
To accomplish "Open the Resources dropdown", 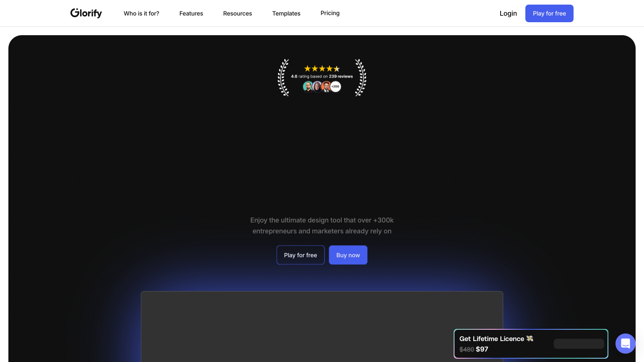I will click(x=237, y=13).
